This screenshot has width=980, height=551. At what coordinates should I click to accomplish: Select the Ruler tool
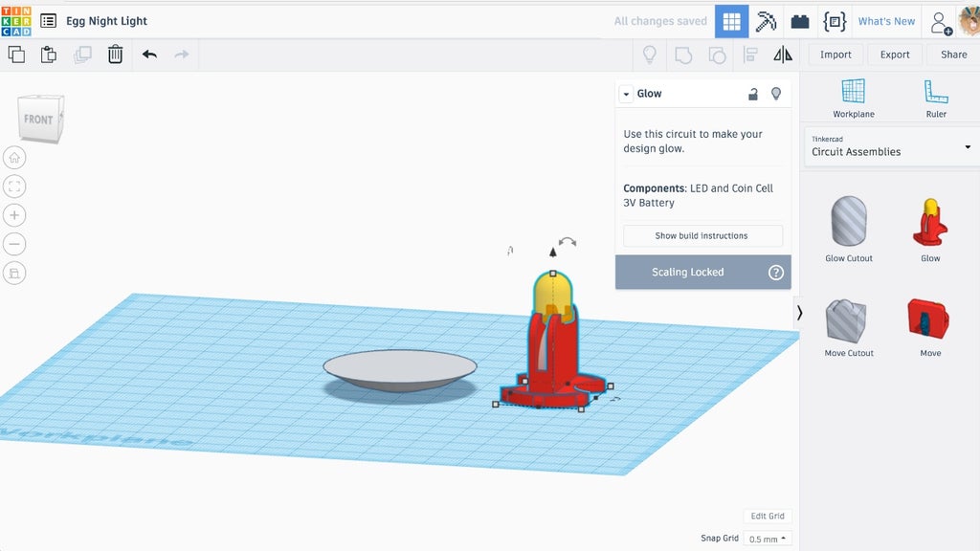coord(936,99)
